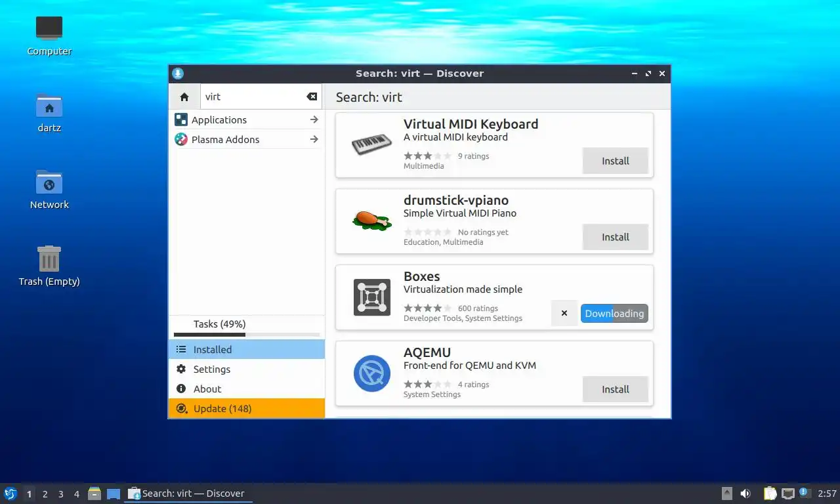Open the Trash (Empty) desktop icon
Screen dimensions: 840x504
click(x=49, y=266)
